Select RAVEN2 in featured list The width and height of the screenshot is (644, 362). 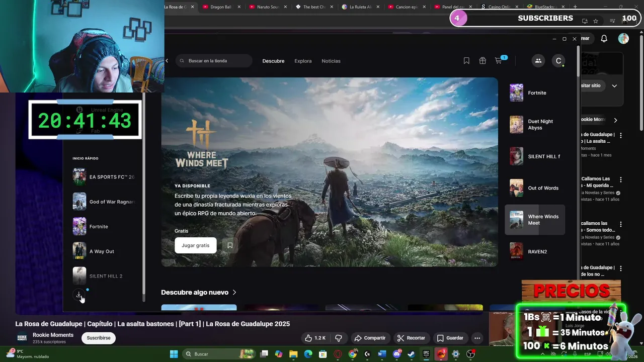coord(535,251)
